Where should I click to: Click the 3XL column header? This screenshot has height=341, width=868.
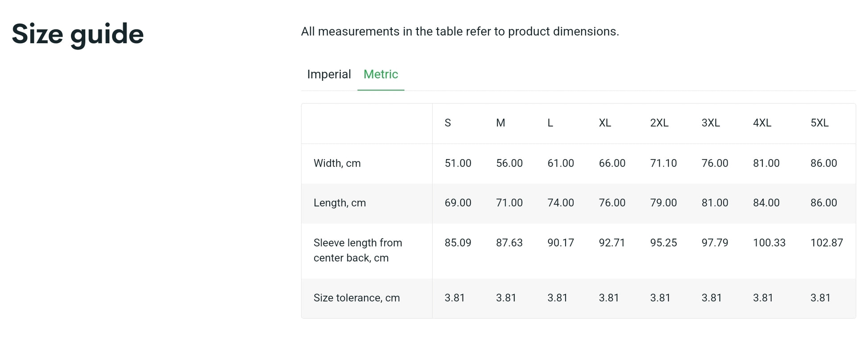(711, 123)
